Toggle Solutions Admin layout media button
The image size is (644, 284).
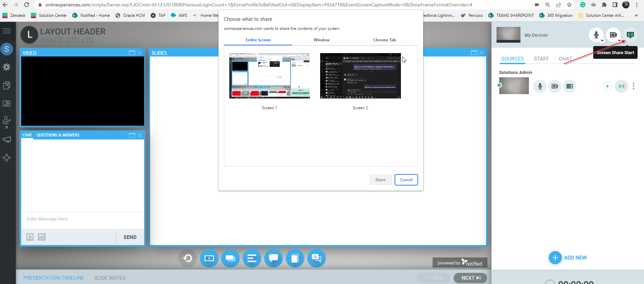[570, 86]
